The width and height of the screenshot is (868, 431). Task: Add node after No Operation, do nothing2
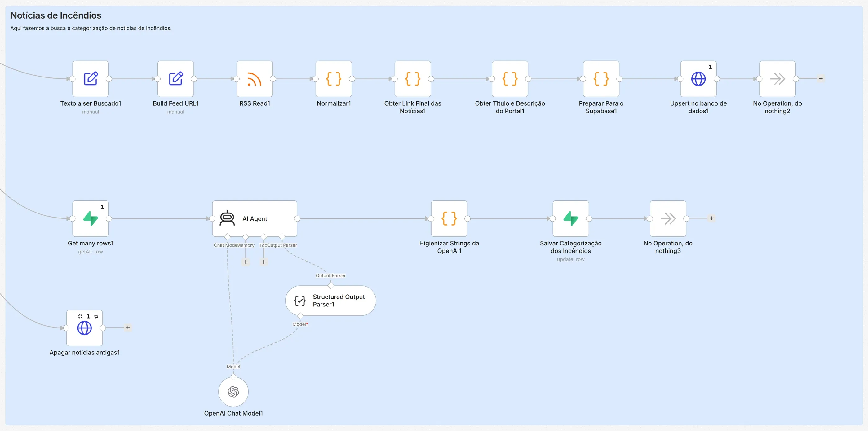821,78
